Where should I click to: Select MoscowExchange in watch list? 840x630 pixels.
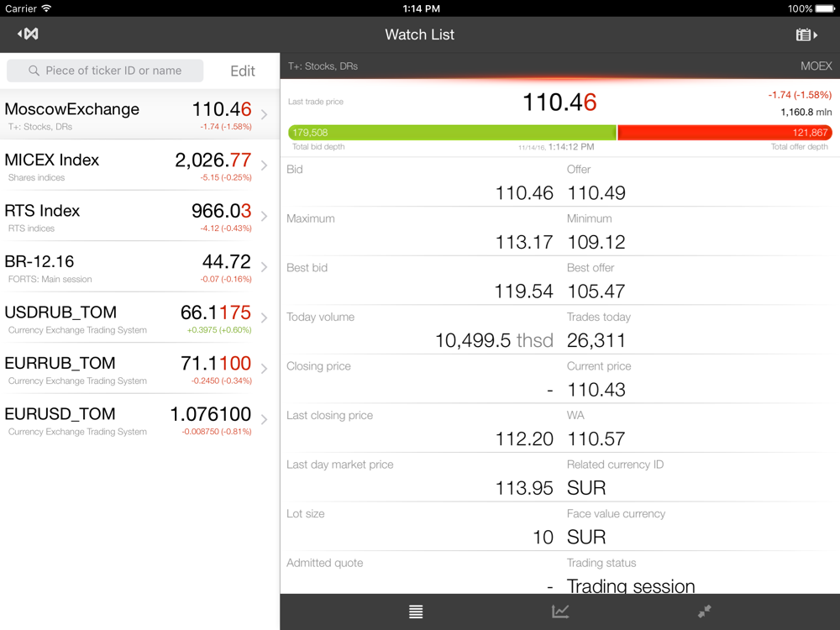(139, 114)
